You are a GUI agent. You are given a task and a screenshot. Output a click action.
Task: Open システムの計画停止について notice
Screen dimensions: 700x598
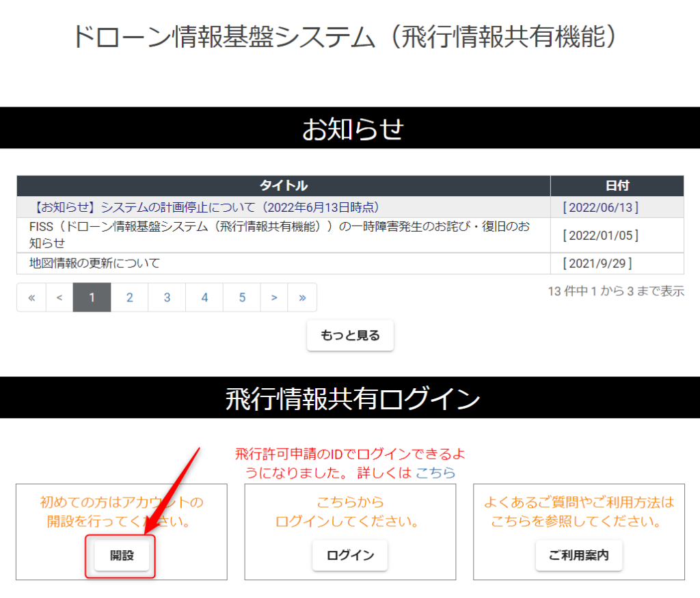click(x=205, y=207)
